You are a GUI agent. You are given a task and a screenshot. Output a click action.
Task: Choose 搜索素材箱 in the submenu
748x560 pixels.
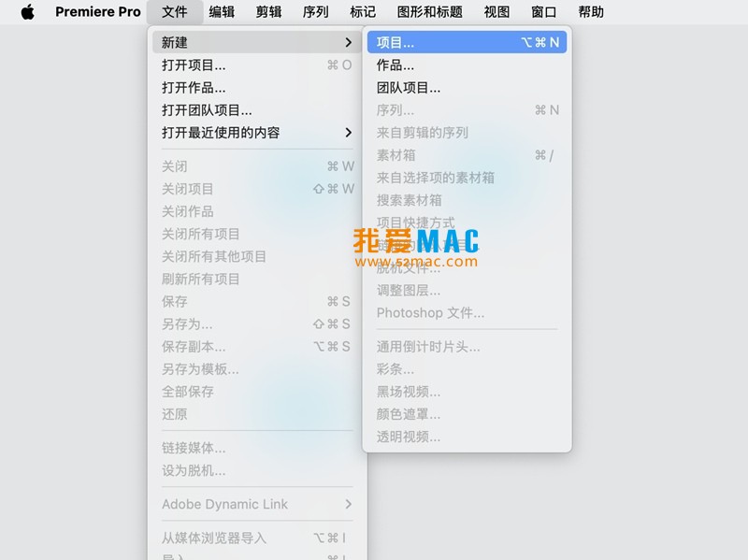point(467,200)
